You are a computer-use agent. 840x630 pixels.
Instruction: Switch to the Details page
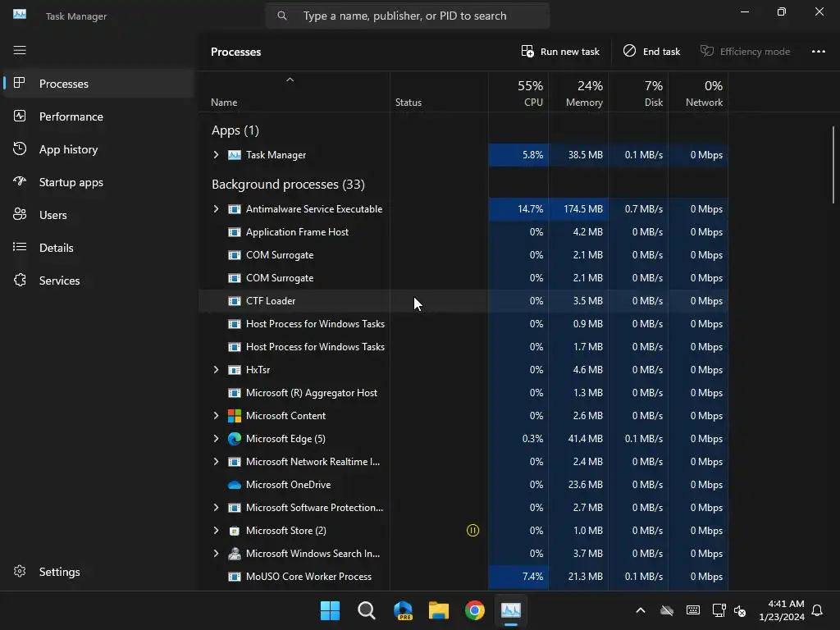(x=99, y=248)
